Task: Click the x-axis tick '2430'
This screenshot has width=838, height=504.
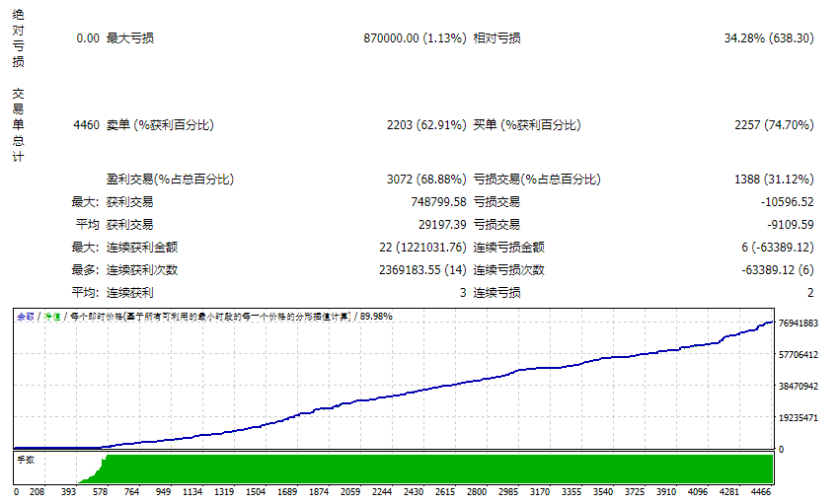Action: point(414,492)
